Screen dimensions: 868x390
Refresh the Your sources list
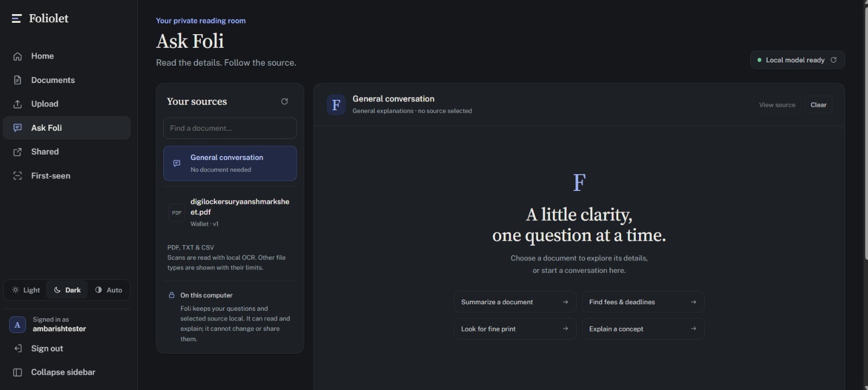pos(284,101)
